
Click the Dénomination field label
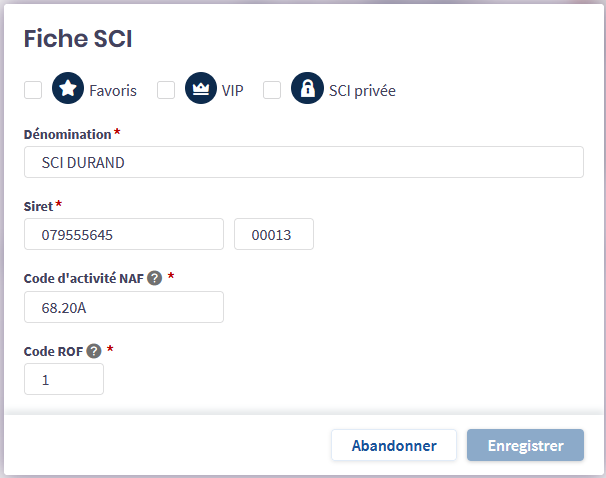[x=67, y=133]
